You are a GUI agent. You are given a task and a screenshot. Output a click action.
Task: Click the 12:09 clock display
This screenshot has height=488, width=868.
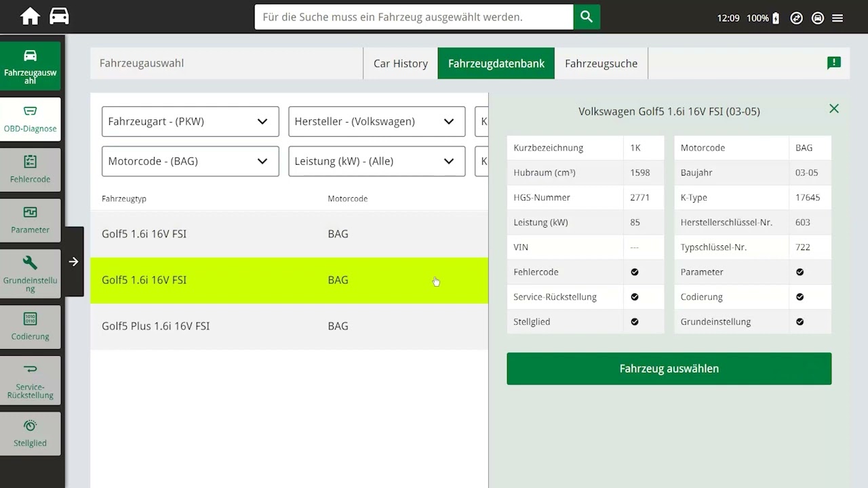tap(728, 18)
